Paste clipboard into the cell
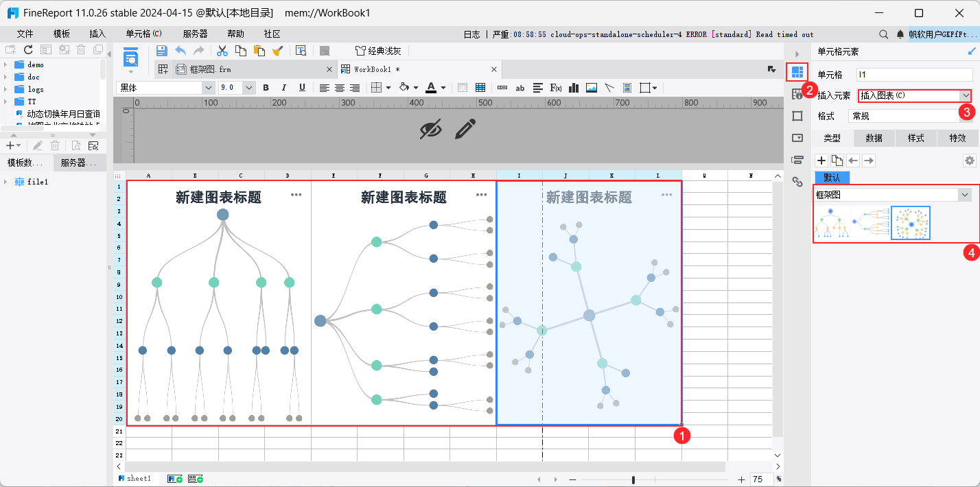Screen dimensions: 980x487 click(259, 50)
